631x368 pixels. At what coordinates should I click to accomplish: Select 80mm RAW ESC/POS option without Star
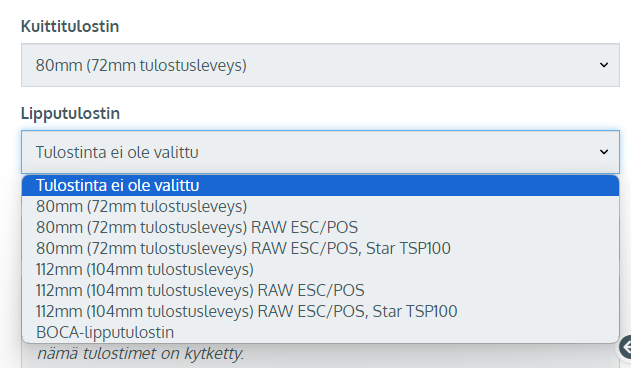[x=320, y=227]
